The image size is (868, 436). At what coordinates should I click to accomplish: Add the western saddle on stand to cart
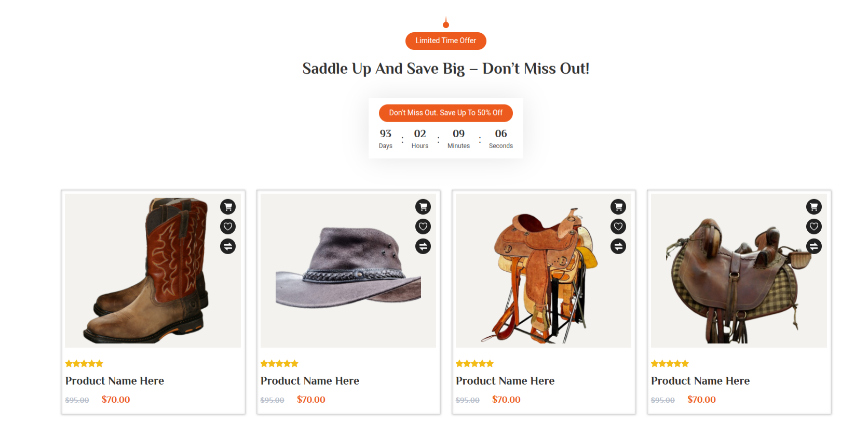(618, 207)
